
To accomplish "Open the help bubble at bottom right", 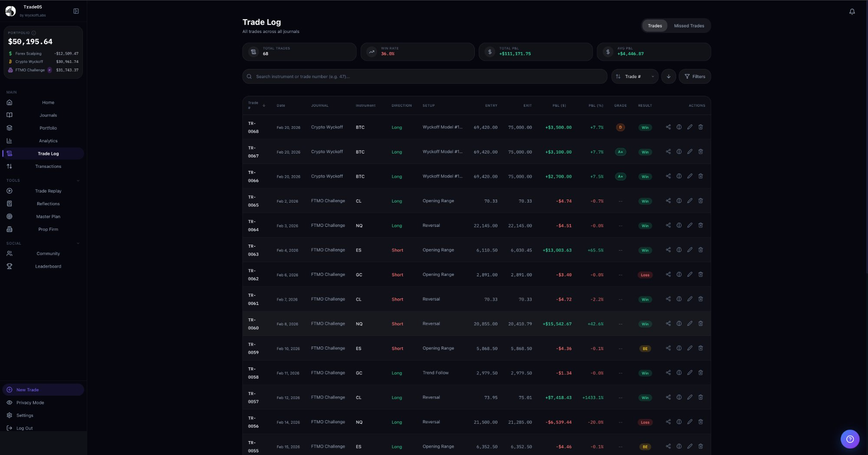I will 850,439.
